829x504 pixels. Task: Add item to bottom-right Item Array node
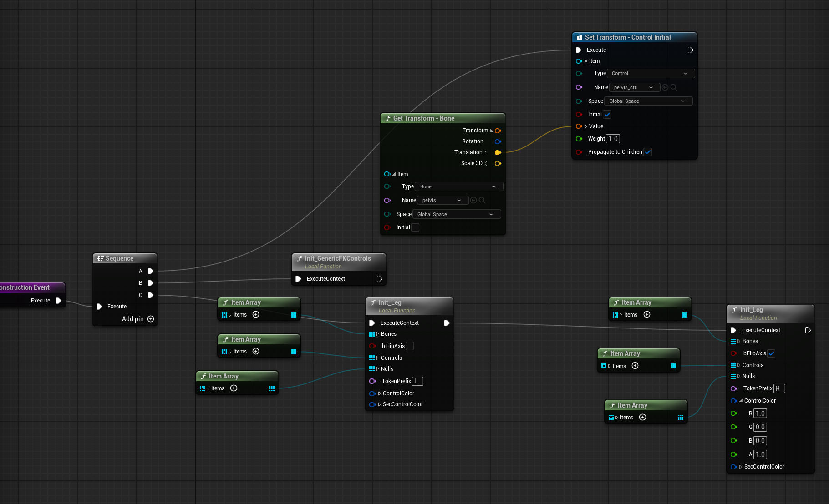[x=643, y=417]
